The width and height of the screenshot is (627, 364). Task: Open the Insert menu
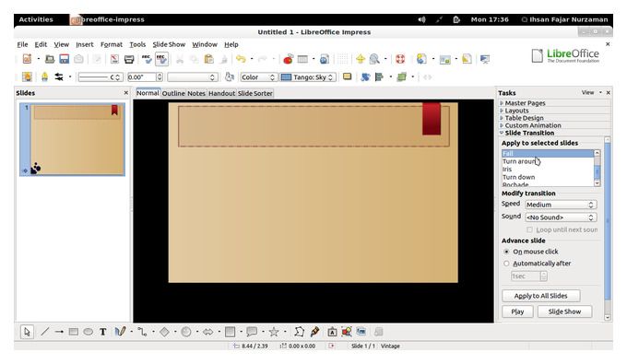[x=85, y=44]
